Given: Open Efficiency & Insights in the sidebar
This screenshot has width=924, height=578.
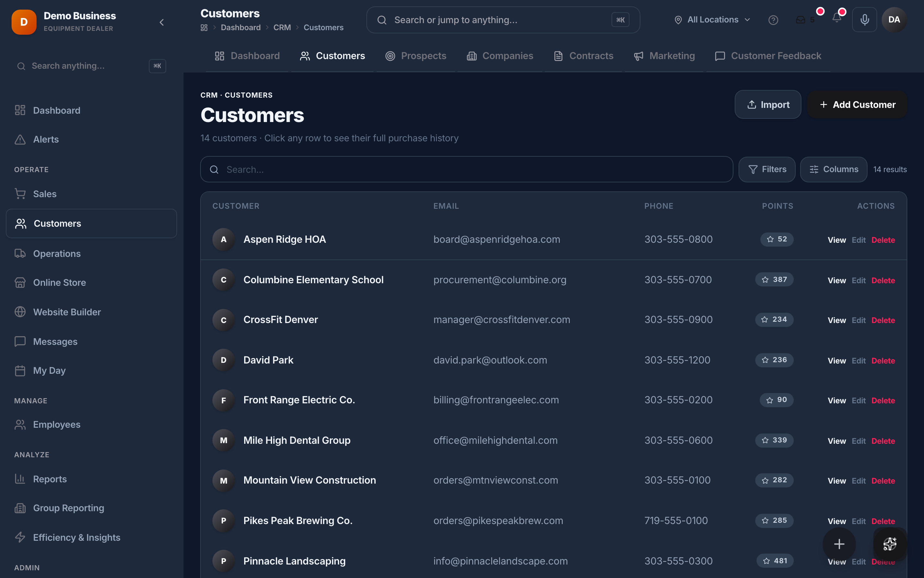Looking at the screenshot, I should click(91, 538).
